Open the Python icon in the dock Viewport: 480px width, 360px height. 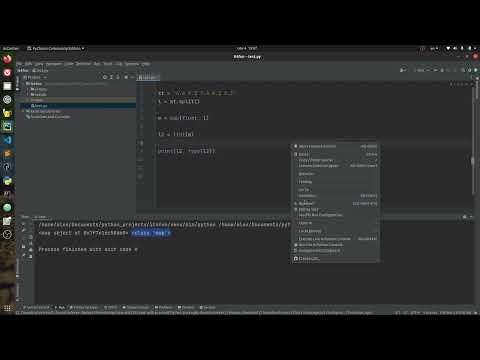pyautogui.click(x=7, y=180)
